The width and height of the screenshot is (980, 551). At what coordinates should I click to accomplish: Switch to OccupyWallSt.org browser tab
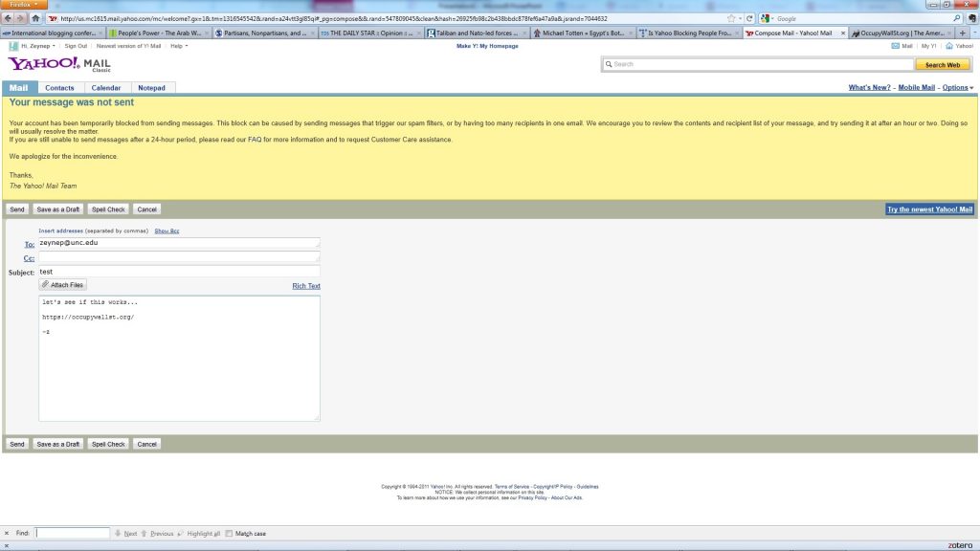point(902,33)
